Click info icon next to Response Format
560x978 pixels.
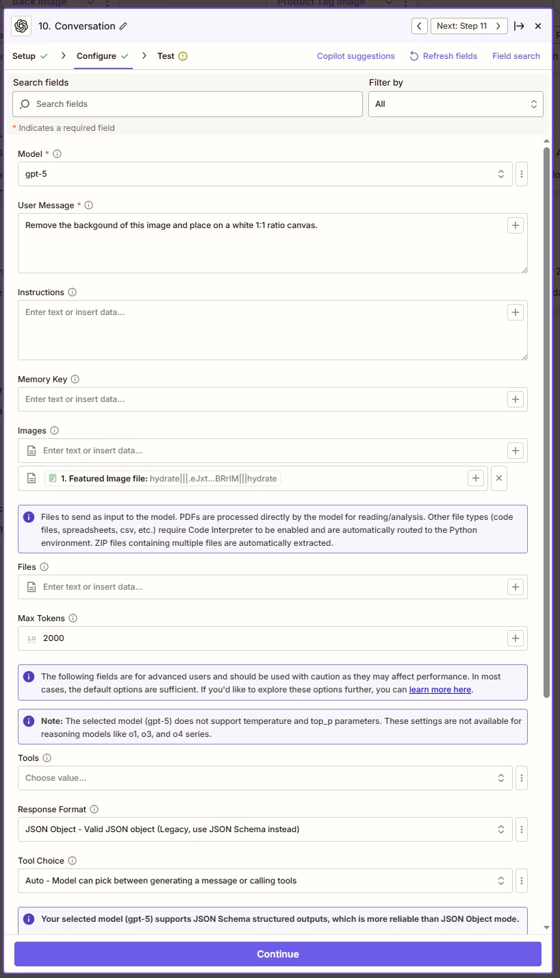pyautogui.click(x=94, y=810)
